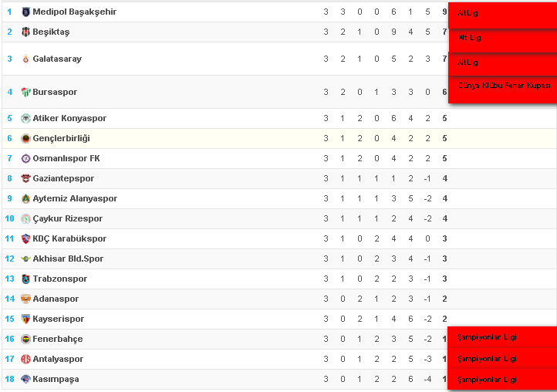Image resolution: width=557 pixels, height=392 pixels.
Task: Select the Aytemiz Alanyaspor team name
Action: coord(75,198)
